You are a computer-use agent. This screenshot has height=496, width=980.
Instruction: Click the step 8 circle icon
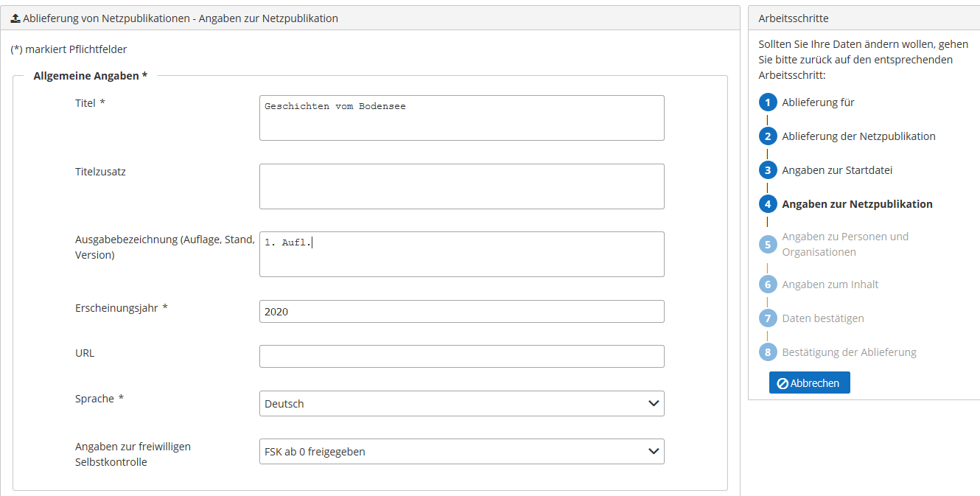pos(768,352)
